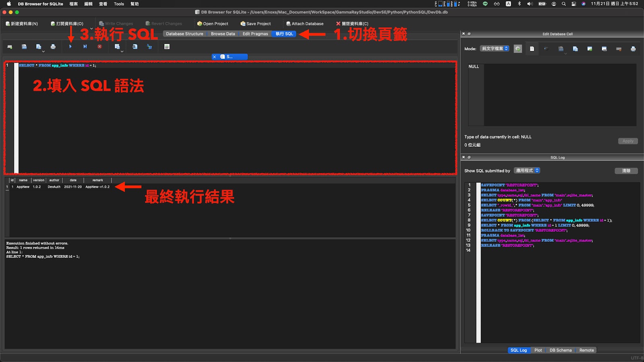Expand the save results view dropdown arrow
The image size is (644, 362).
click(x=122, y=51)
